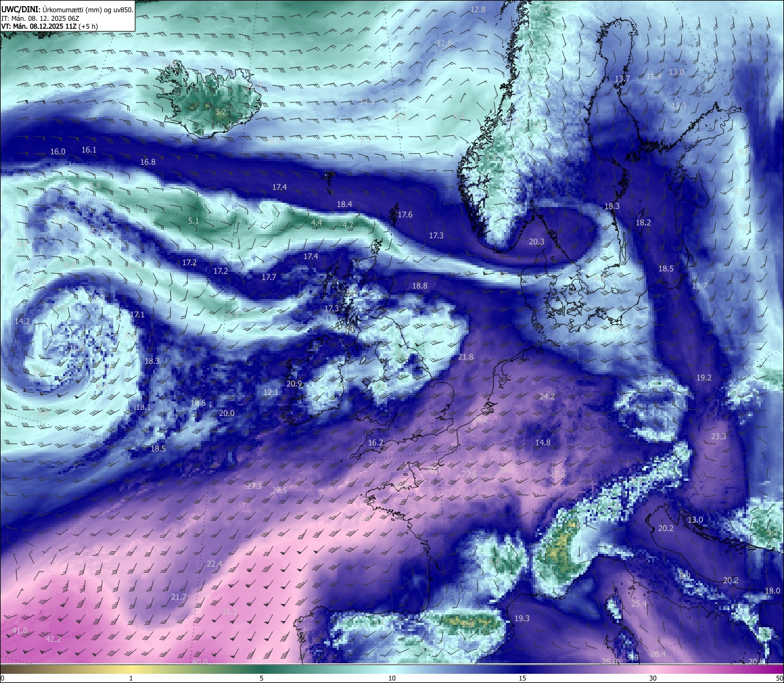784x683 pixels.
Task: Click the '3.2' value over Iceland
Action: (x=221, y=111)
